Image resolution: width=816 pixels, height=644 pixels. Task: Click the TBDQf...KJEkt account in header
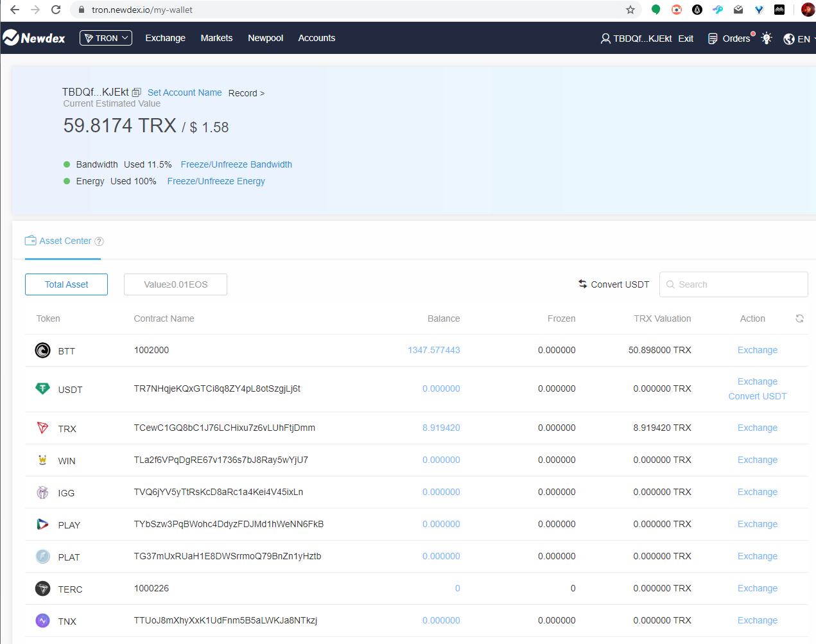coord(636,39)
